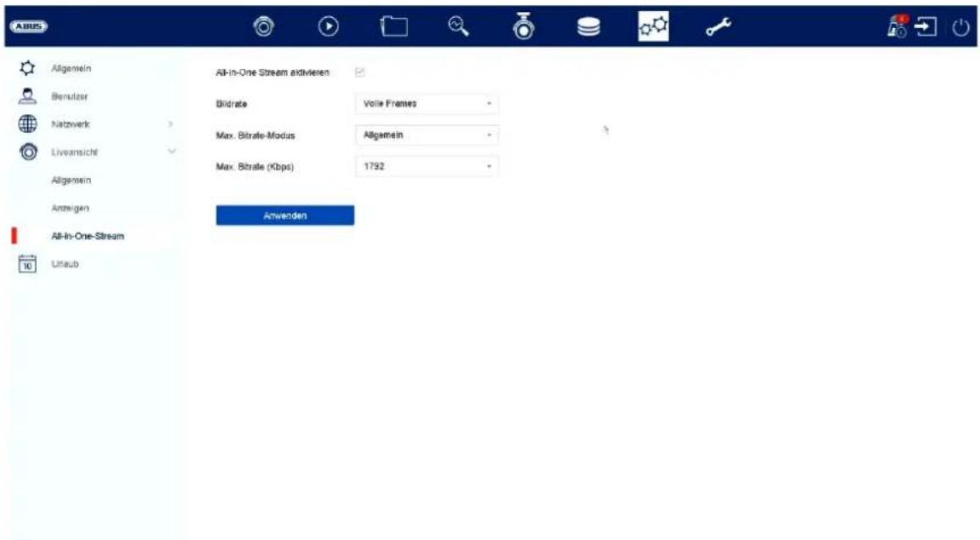Collapse the Liveansicht submenu chevron

tap(172, 152)
